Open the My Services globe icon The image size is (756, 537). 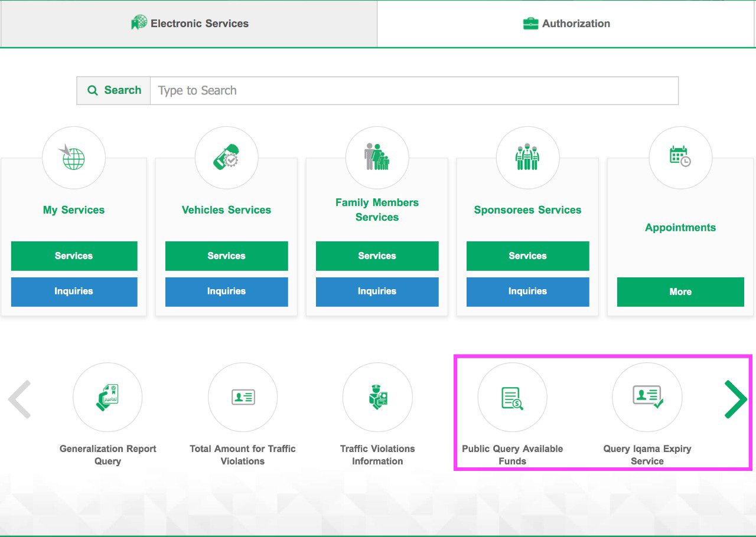click(x=74, y=158)
